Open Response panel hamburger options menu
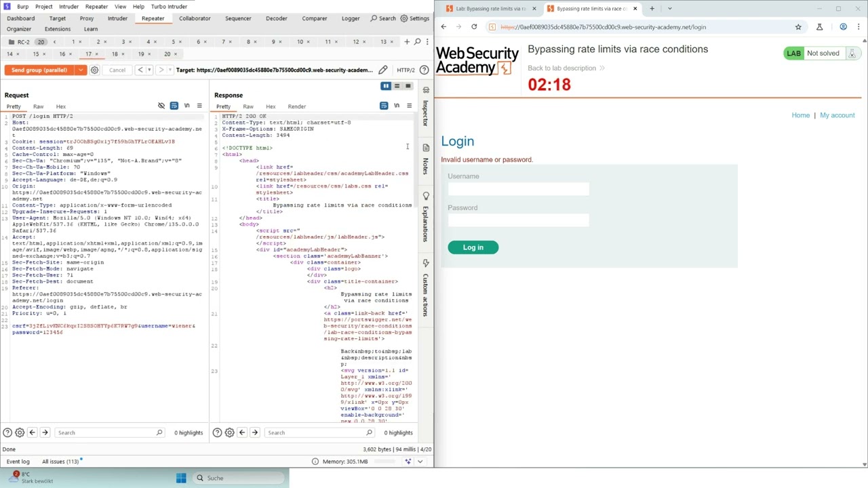This screenshot has height=488, width=868. [409, 106]
